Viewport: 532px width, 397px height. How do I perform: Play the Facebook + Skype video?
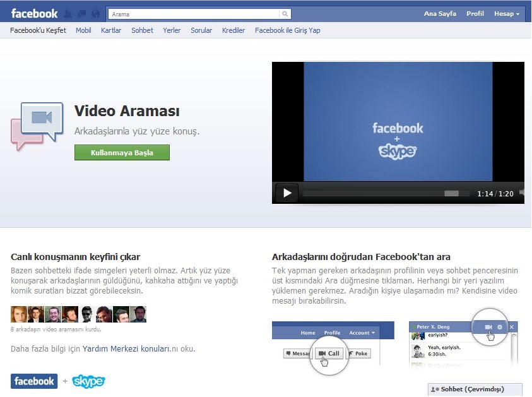click(287, 193)
